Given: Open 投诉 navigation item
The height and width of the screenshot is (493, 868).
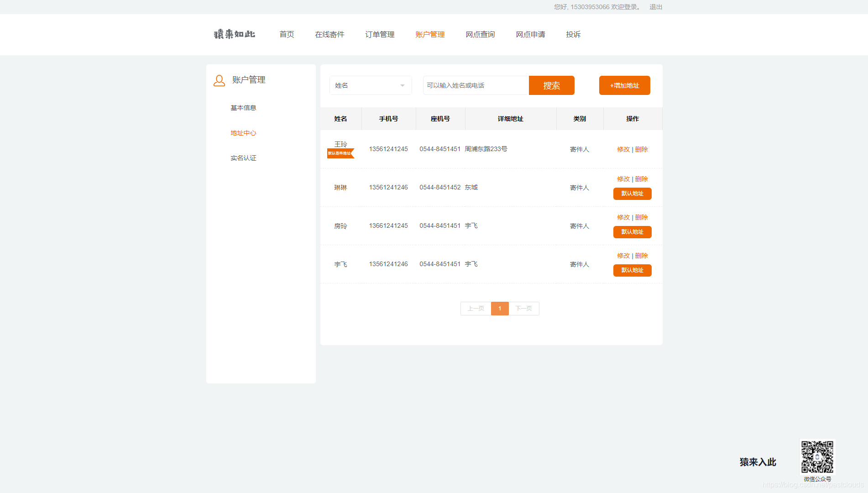Looking at the screenshot, I should tap(573, 34).
